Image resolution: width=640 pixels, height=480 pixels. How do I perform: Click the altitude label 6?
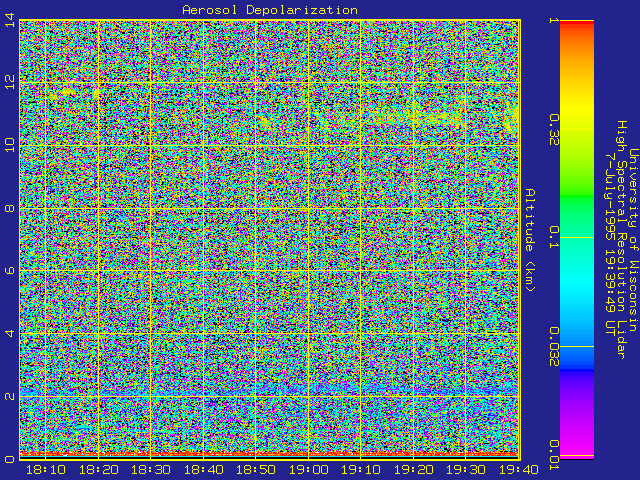click(x=9, y=271)
